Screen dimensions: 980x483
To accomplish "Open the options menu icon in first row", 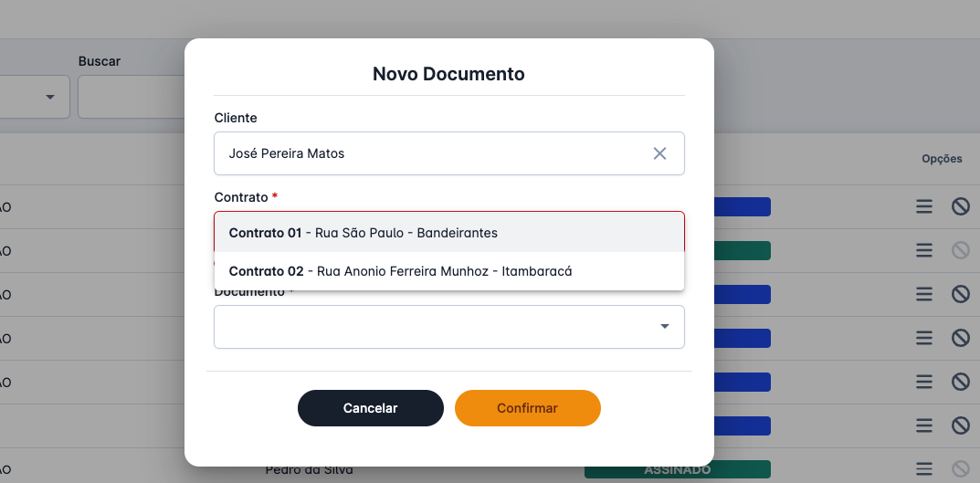I will [x=924, y=206].
